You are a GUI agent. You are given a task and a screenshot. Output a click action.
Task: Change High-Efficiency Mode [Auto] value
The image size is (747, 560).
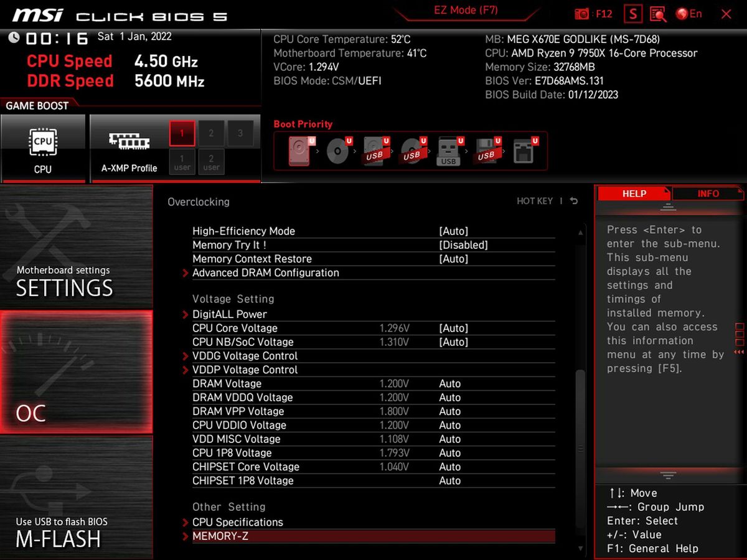[453, 231]
